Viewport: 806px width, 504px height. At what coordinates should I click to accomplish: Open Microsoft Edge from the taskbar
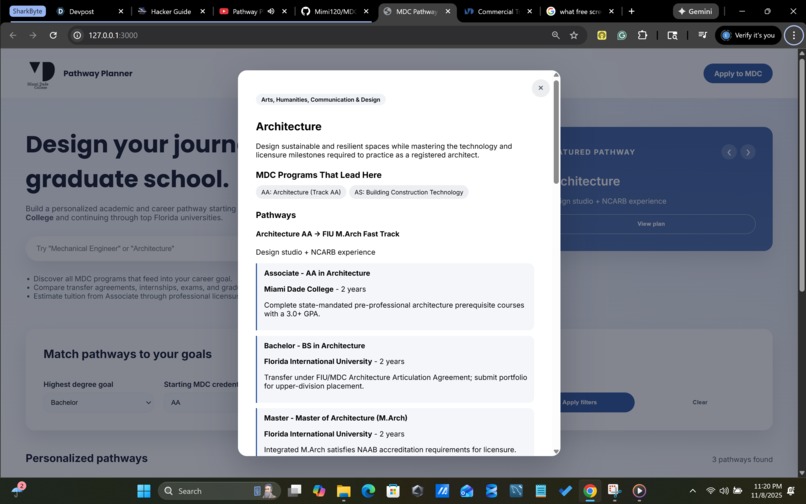click(368, 491)
